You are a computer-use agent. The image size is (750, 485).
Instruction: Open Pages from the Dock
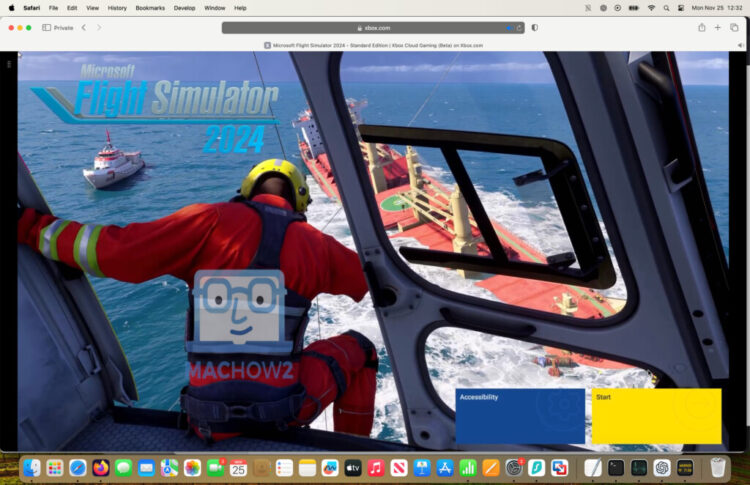(491, 468)
